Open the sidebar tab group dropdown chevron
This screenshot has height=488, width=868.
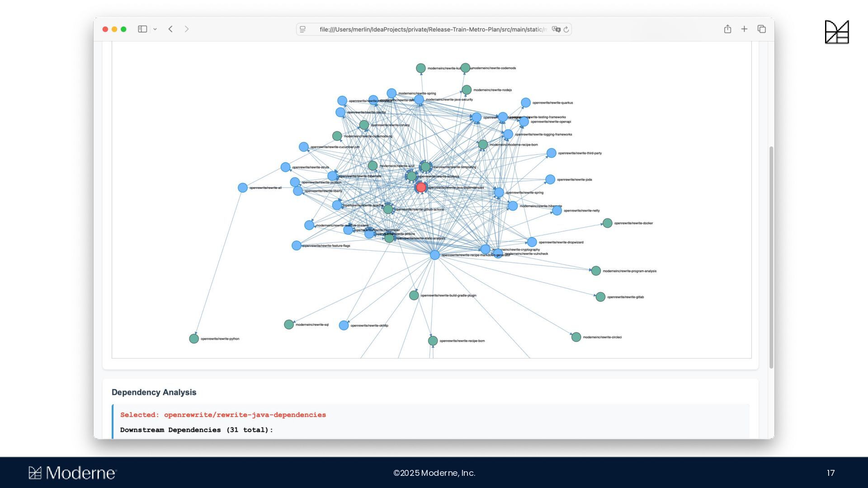point(155,29)
